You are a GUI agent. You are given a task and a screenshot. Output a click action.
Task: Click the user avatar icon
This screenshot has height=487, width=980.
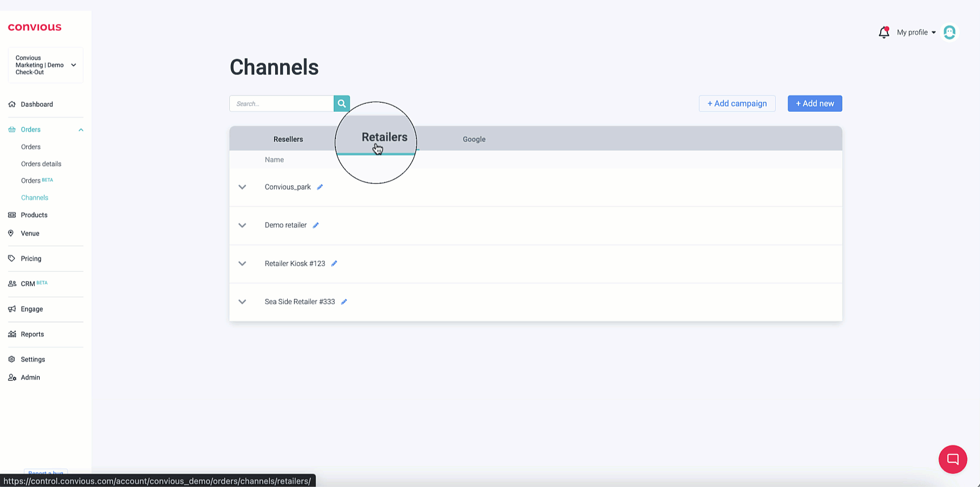point(949,32)
